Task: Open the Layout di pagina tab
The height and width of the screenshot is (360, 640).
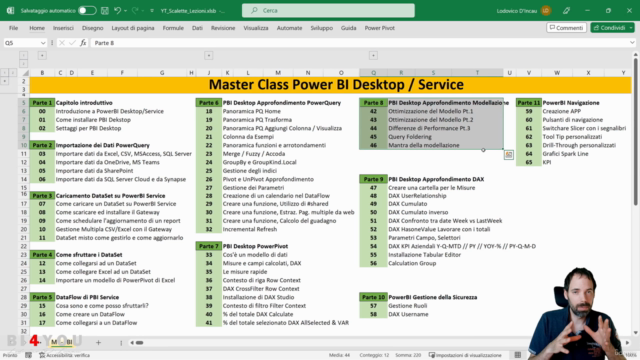Action: 133,28
